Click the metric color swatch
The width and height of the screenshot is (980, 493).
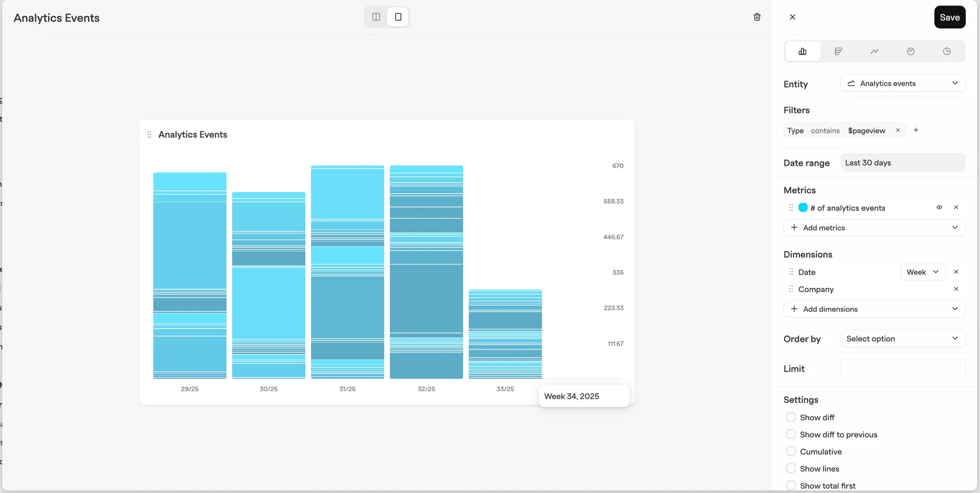coord(803,208)
